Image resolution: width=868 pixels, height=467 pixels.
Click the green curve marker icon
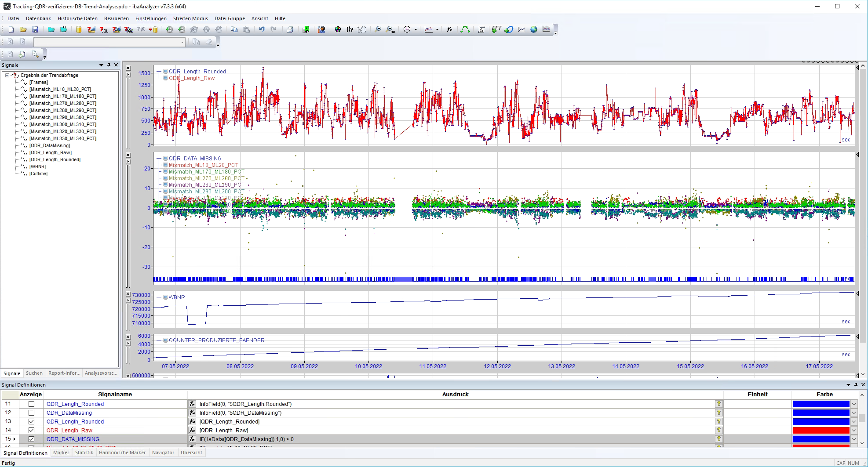[465, 29]
